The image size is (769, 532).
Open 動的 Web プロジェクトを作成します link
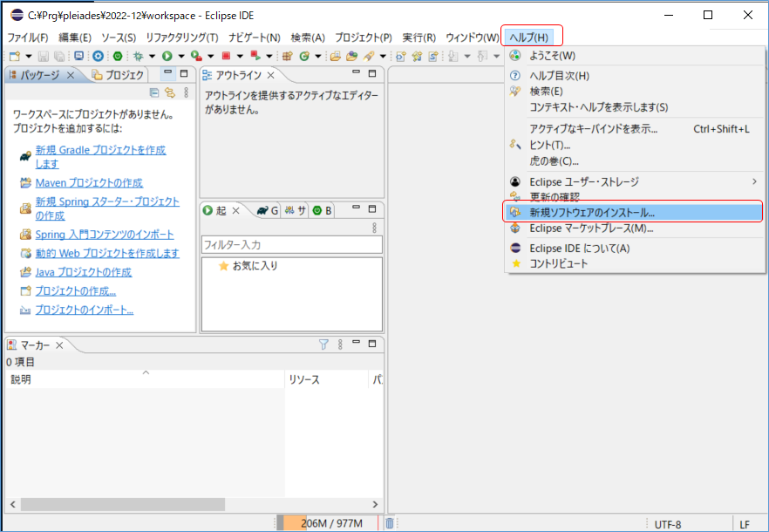[x=107, y=253]
